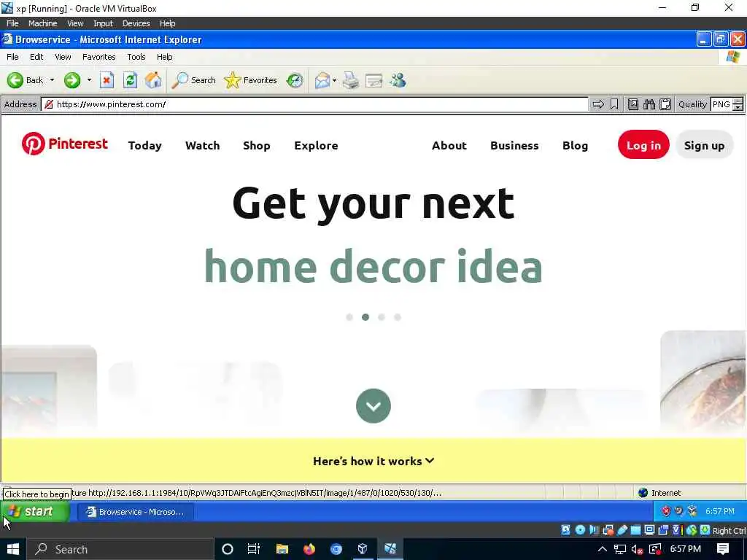Expand the Here's how it works section

pyautogui.click(x=373, y=461)
